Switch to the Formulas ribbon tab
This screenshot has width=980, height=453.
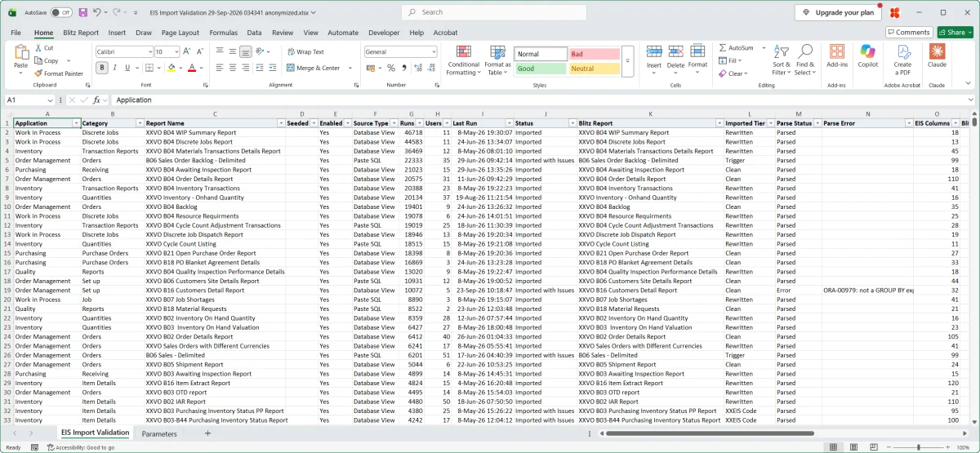(224, 33)
